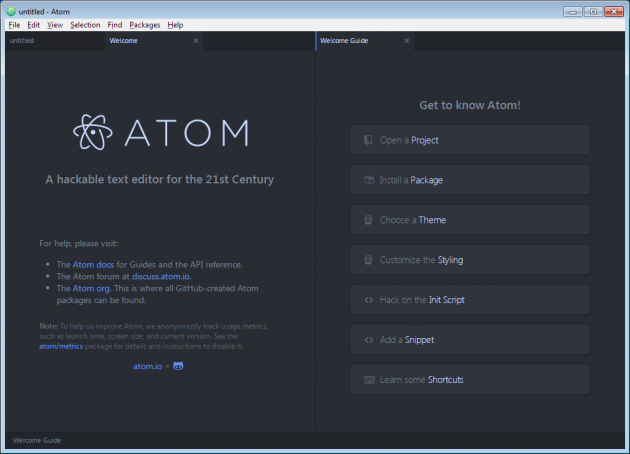Follow the Atom docs link
This screenshot has height=454, width=630.
coord(93,264)
